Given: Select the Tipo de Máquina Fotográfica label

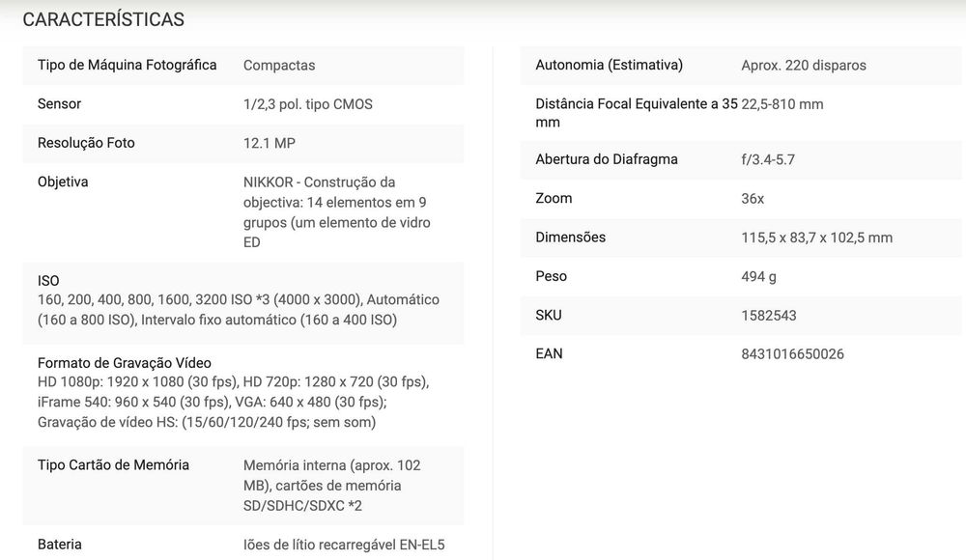Looking at the screenshot, I should click(127, 66).
